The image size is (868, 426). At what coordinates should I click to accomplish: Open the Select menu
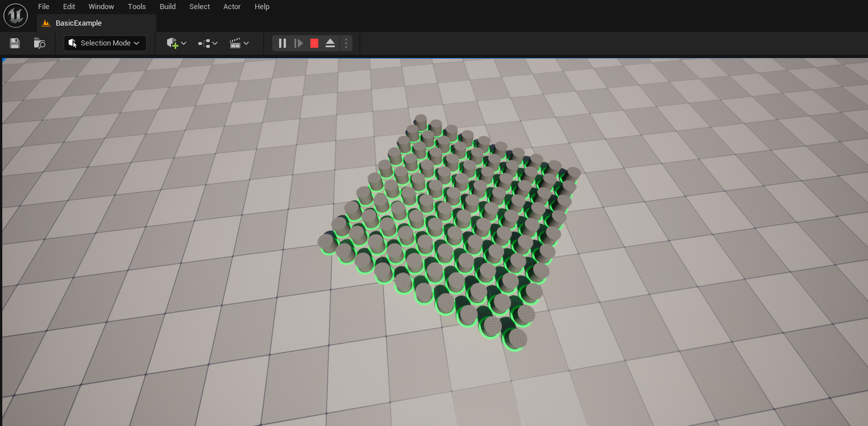pos(199,6)
